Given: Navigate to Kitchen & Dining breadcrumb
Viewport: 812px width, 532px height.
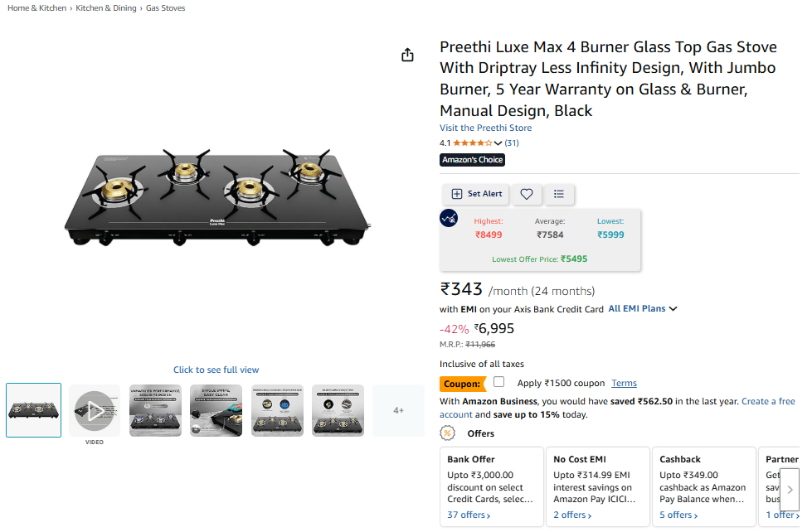Looking at the screenshot, I should (x=107, y=8).
